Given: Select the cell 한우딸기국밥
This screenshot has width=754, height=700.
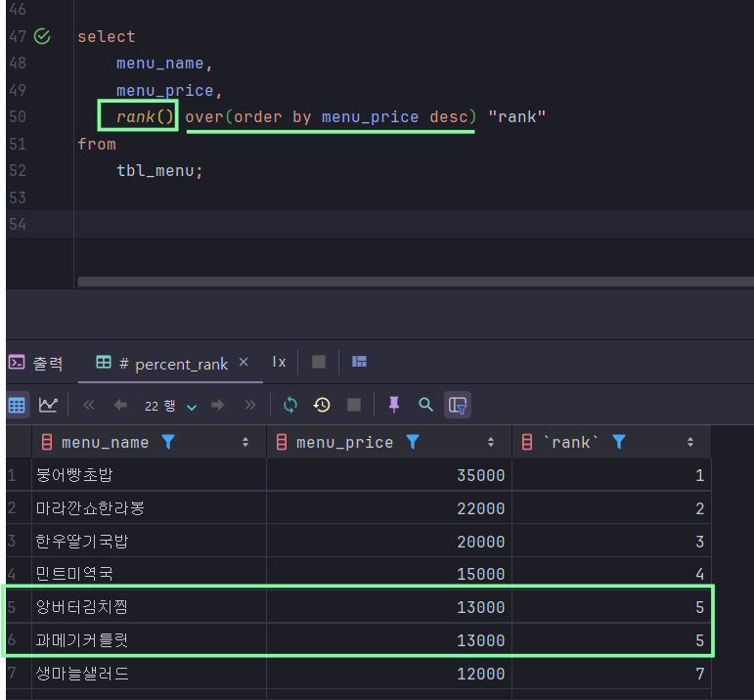Looking at the screenshot, I should point(149,542).
